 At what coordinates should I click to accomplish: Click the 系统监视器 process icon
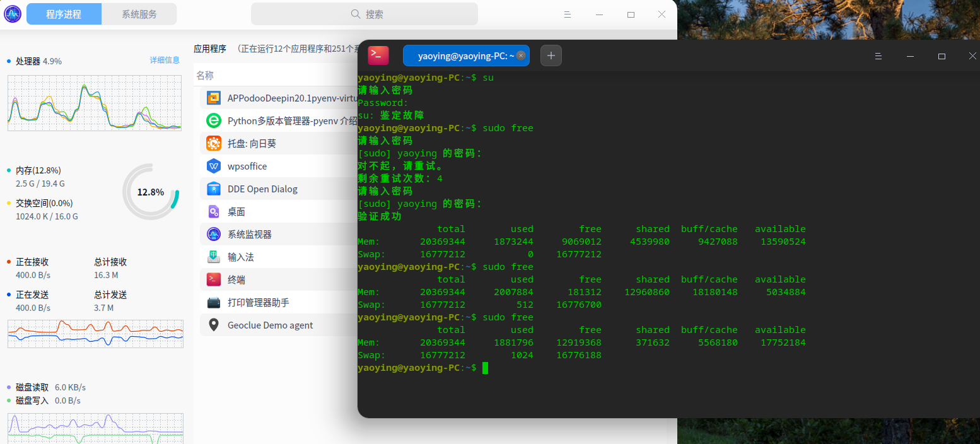(x=214, y=234)
